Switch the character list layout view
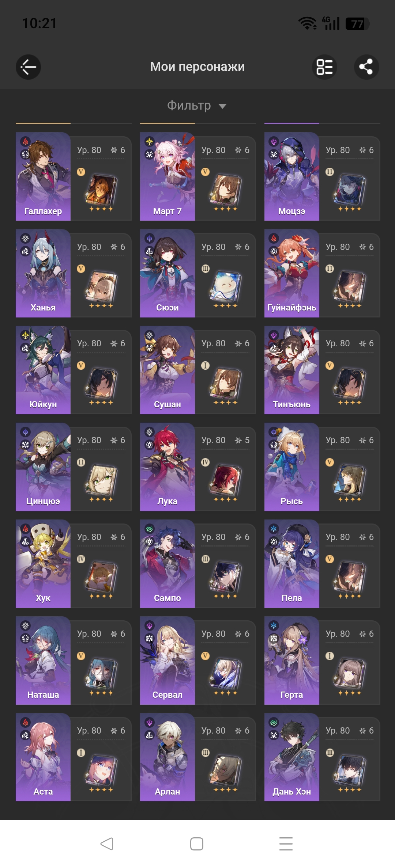 click(x=324, y=67)
